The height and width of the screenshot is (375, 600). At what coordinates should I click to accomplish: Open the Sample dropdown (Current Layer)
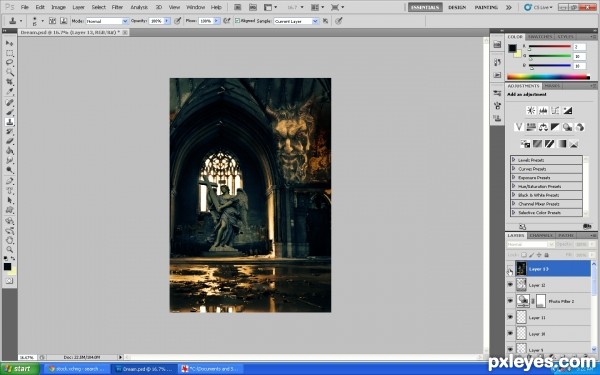pyautogui.click(x=315, y=21)
